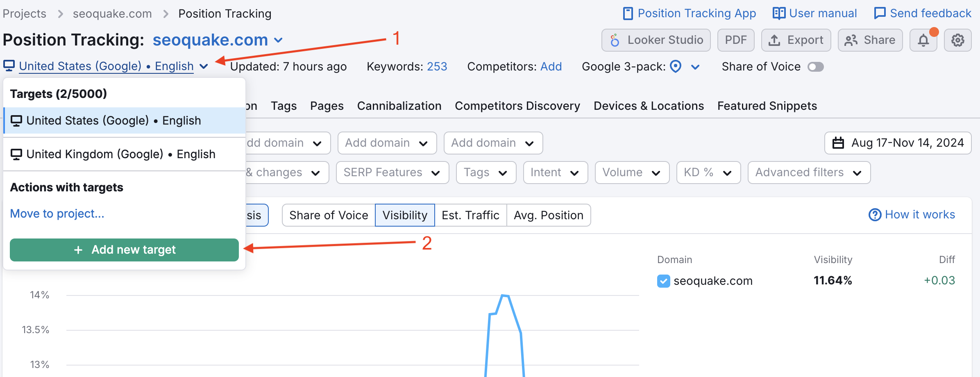Click the Google 3-pack location pin icon

tap(676, 66)
